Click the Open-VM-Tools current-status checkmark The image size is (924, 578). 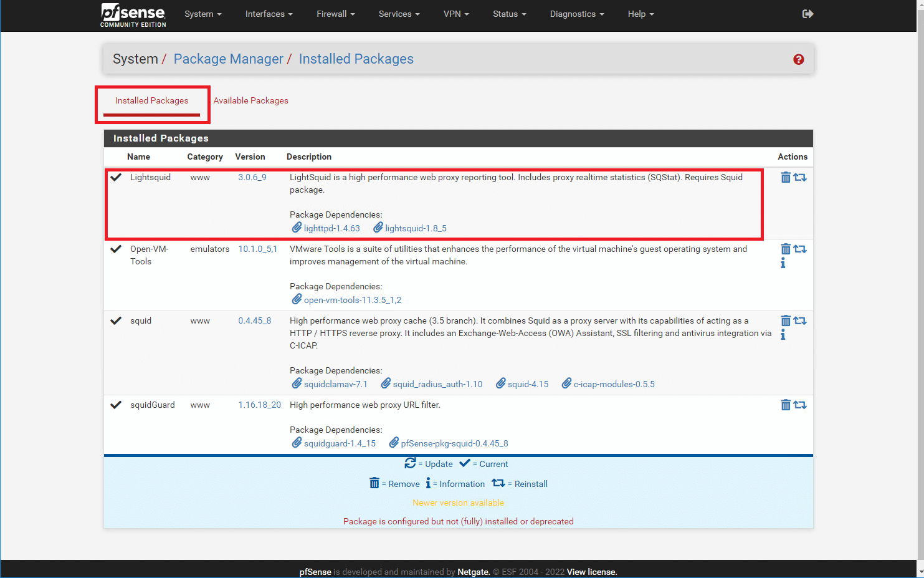116,249
